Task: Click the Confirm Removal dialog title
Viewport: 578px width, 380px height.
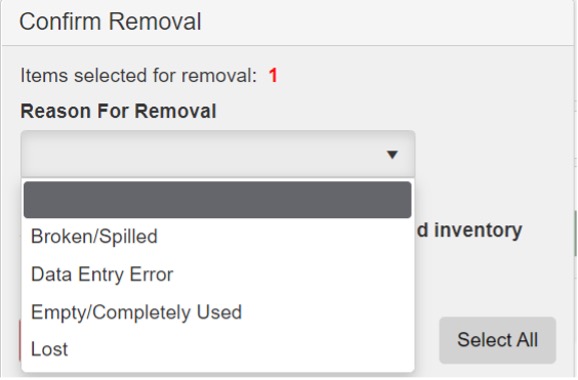Action: 110,21
